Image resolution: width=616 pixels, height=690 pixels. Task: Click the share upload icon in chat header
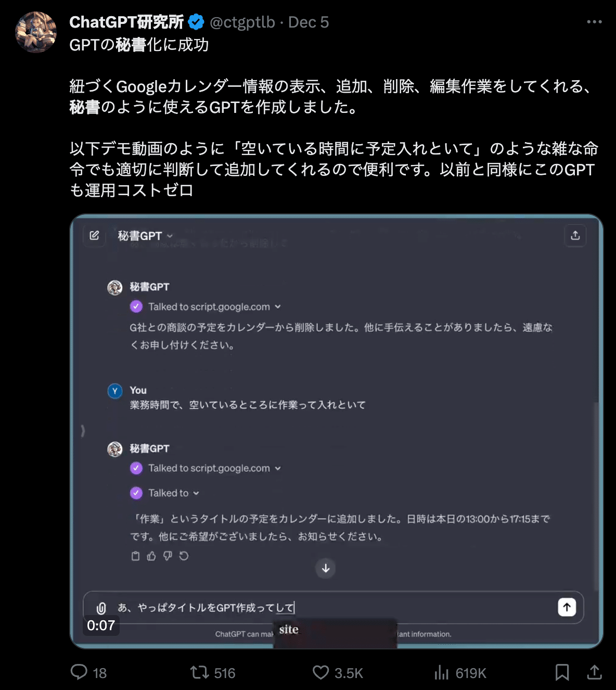coord(575,236)
